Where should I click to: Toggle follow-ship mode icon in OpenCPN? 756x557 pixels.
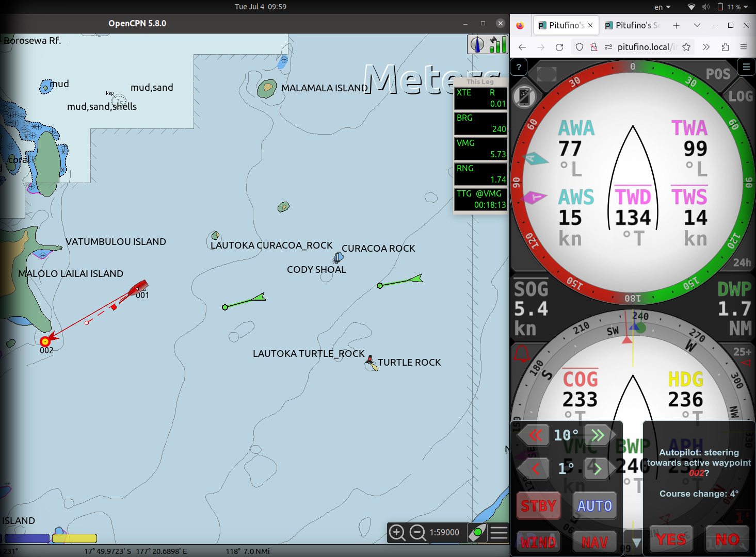click(477, 532)
